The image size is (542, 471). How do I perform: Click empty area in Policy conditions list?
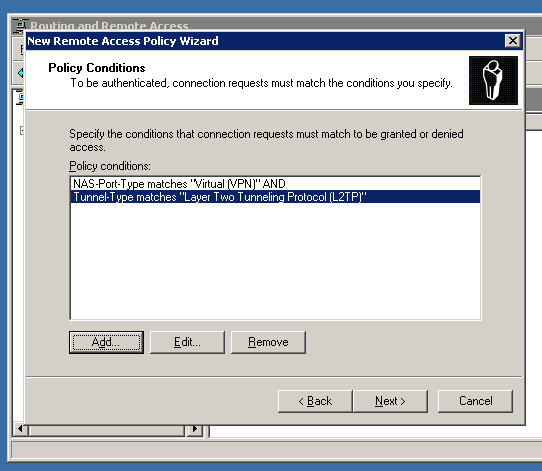click(x=275, y=261)
